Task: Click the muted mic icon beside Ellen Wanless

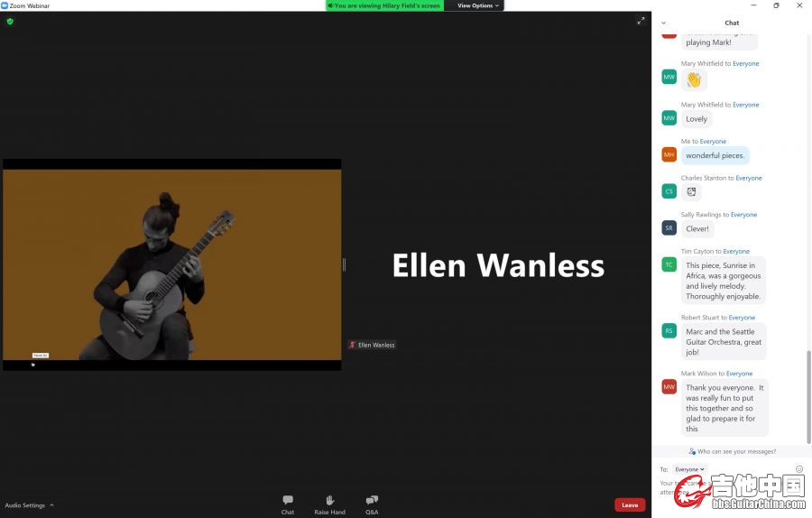Action: click(353, 345)
